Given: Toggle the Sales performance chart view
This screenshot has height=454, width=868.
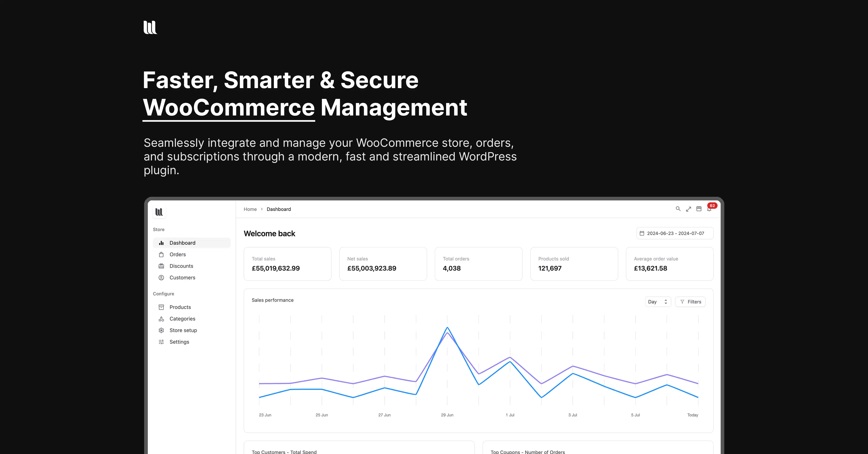Looking at the screenshot, I should tap(657, 301).
